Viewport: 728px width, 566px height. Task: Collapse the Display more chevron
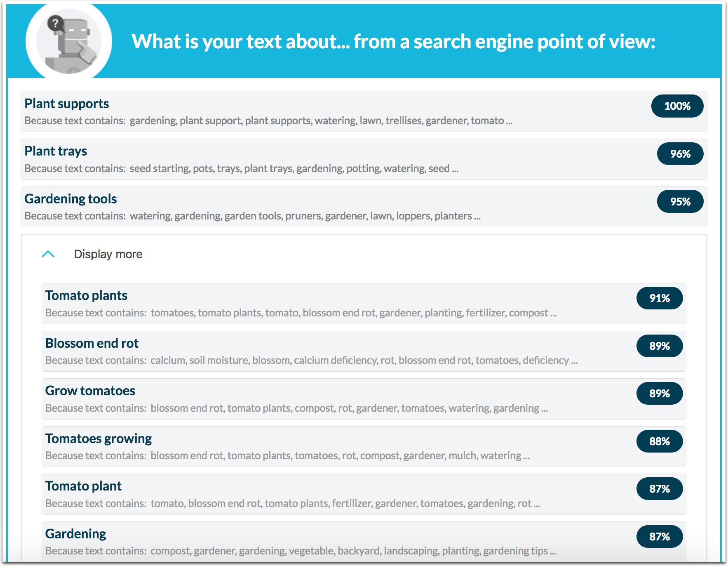[48, 254]
